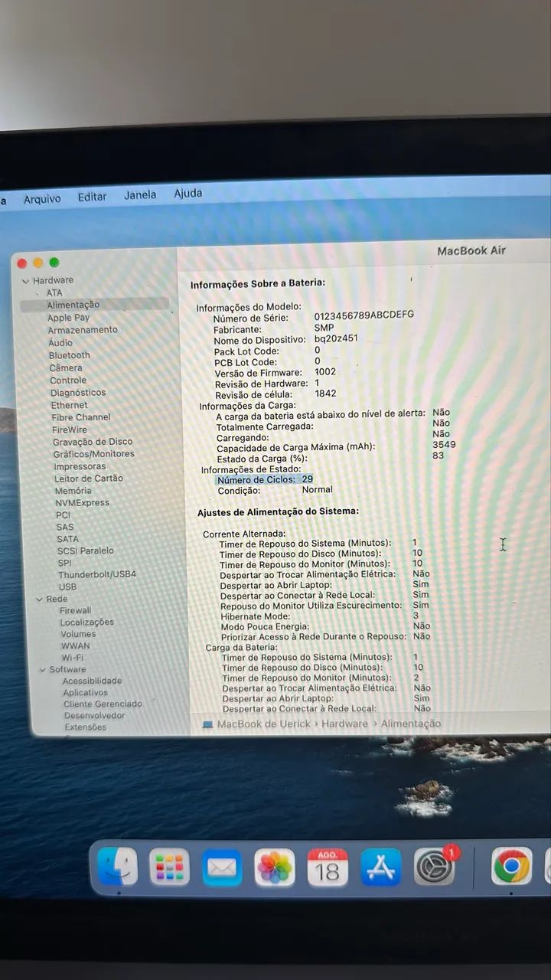Viewport: 551px width, 980px height.
Task: Select Diagnósticos in the sidebar
Action: tap(78, 392)
